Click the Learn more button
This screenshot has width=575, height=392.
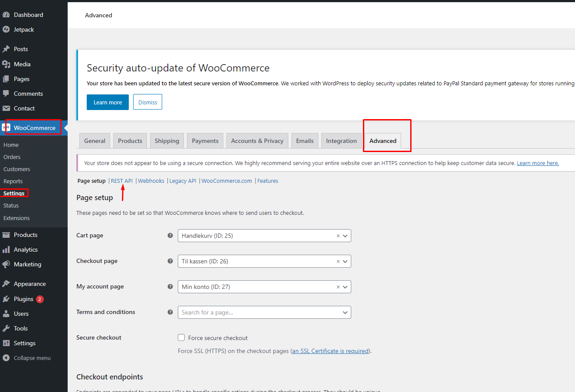click(108, 102)
